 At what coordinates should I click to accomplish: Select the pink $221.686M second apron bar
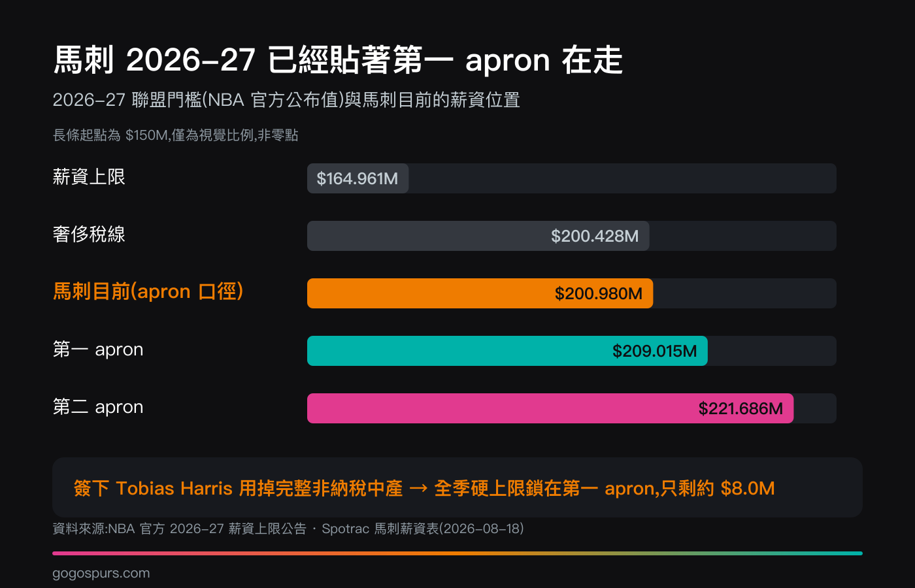click(550, 408)
